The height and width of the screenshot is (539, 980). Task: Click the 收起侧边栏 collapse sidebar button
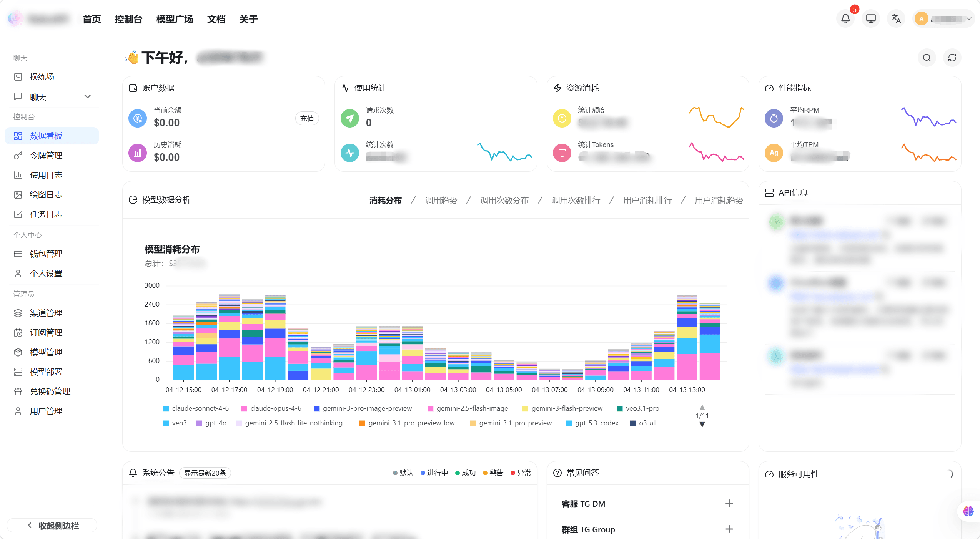click(52, 525)
